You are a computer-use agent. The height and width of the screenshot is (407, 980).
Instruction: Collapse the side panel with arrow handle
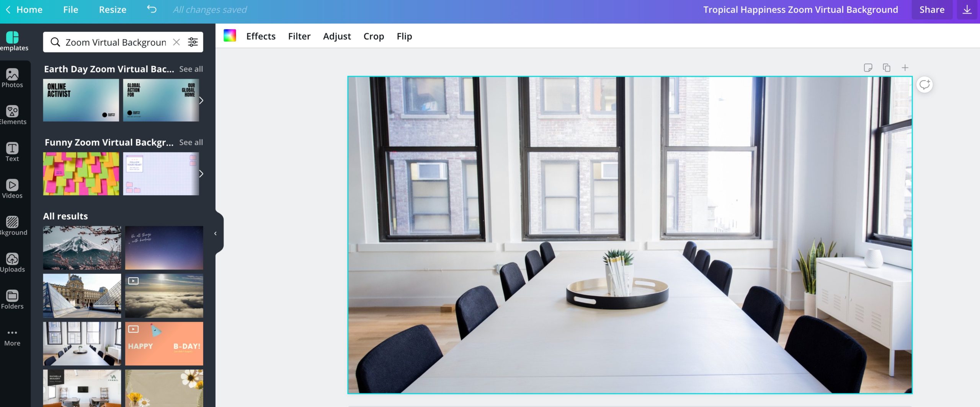216,233
